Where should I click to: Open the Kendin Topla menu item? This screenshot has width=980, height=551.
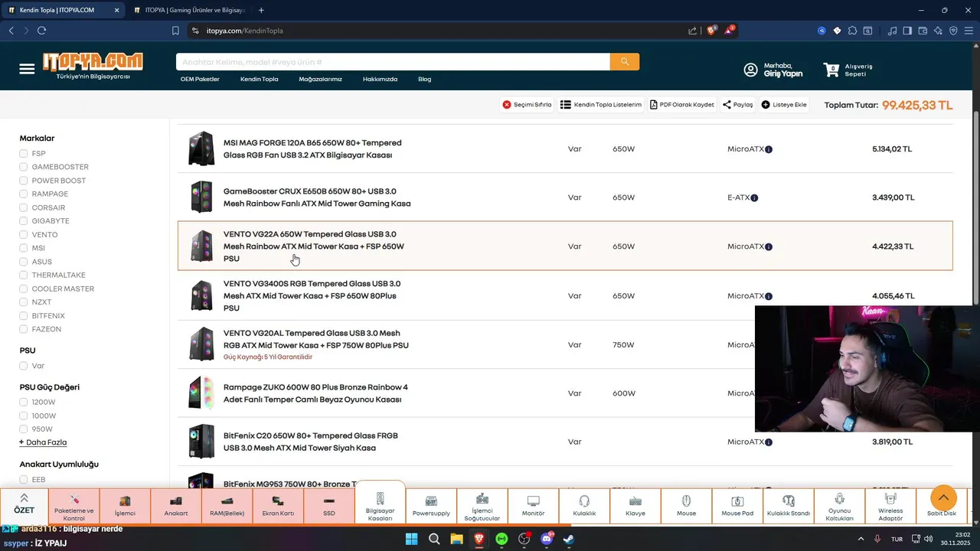point(259,79)
